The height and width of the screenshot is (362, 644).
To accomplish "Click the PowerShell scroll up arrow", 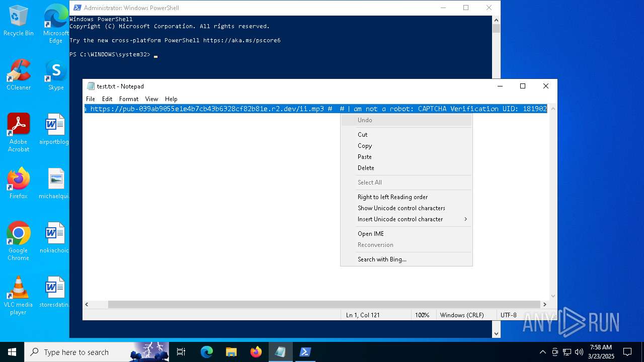I will (496, 20).
